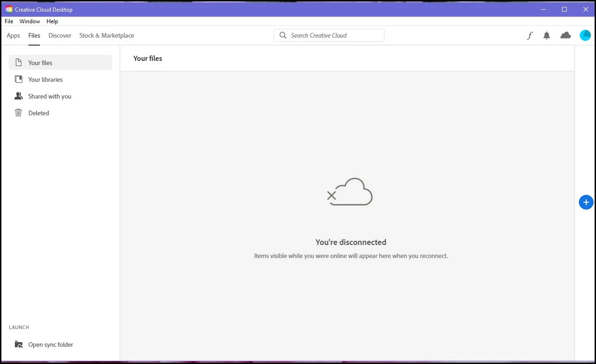Select the Shared with you people icon
The height and width of the screenshot is (364, 596).
[19, 96]
